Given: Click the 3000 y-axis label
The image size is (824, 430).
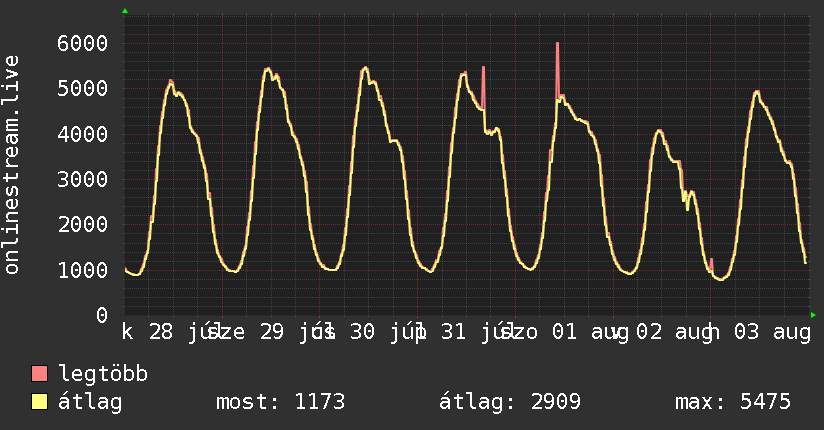Looking at the screenshot, I should pyautogui.click(x=83, y=179).
